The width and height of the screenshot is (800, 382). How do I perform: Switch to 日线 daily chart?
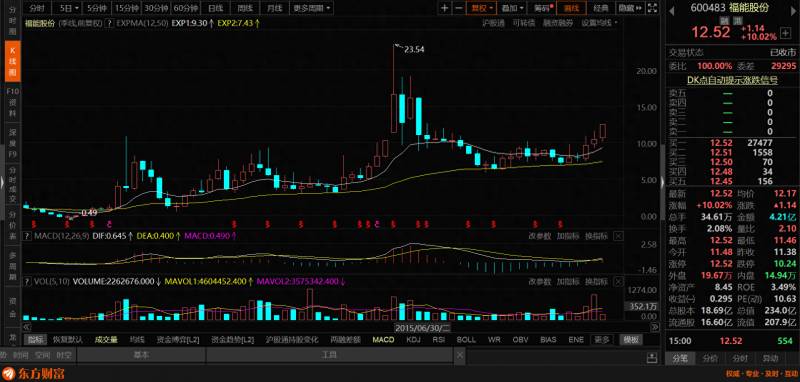coord(216,8)
